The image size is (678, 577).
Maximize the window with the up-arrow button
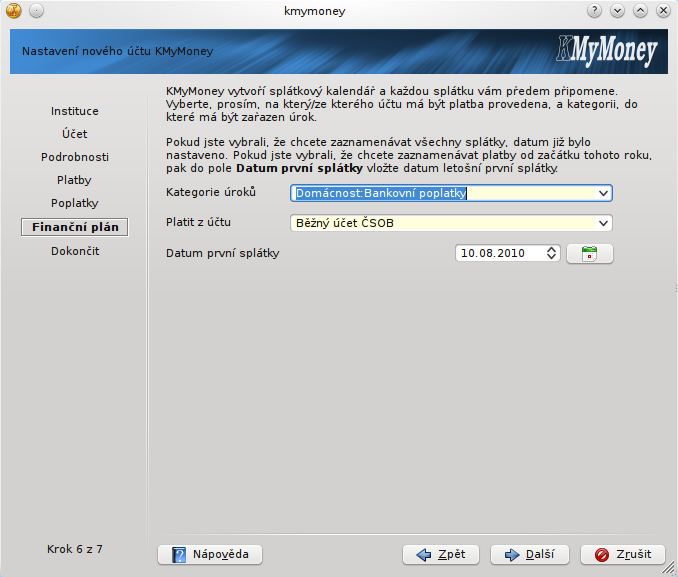[x=640, y=10]
